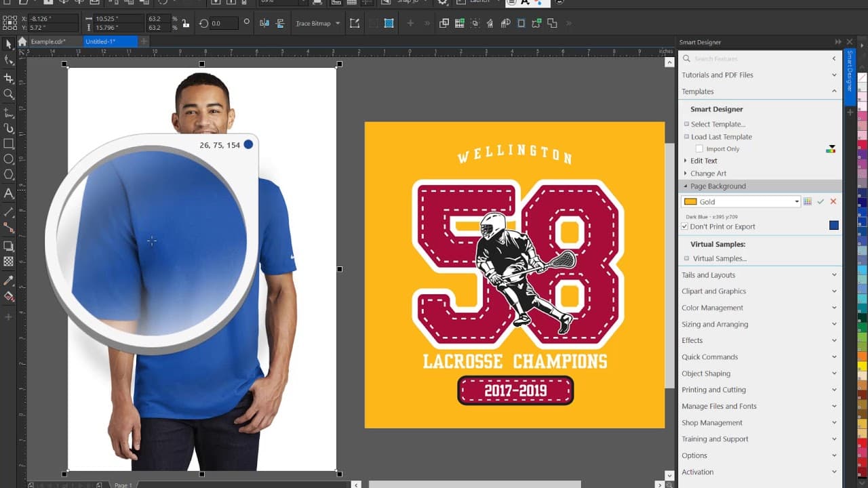Click the mirror horizontally icon
The width and height of the screenshot is (868, 488).
click(x=264, y=23)
